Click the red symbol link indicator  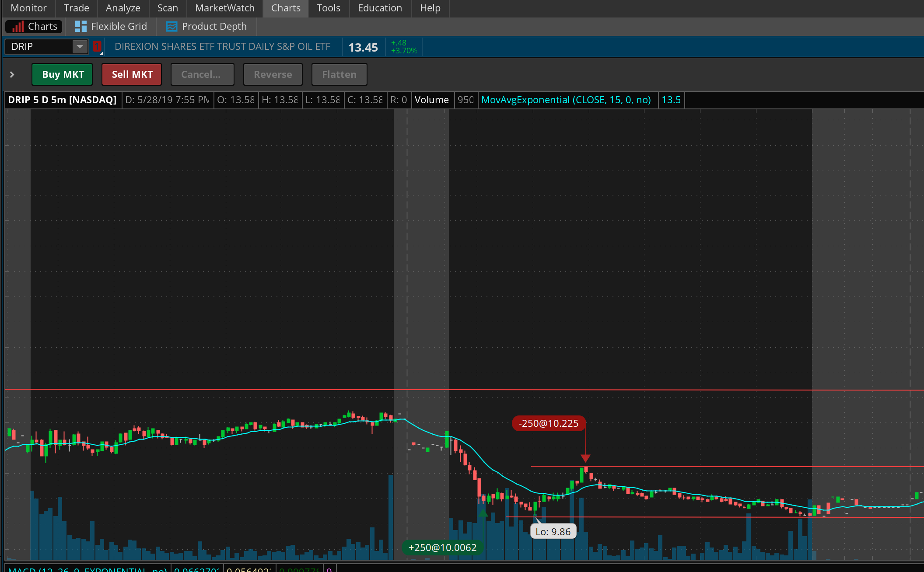pos(97,46)
